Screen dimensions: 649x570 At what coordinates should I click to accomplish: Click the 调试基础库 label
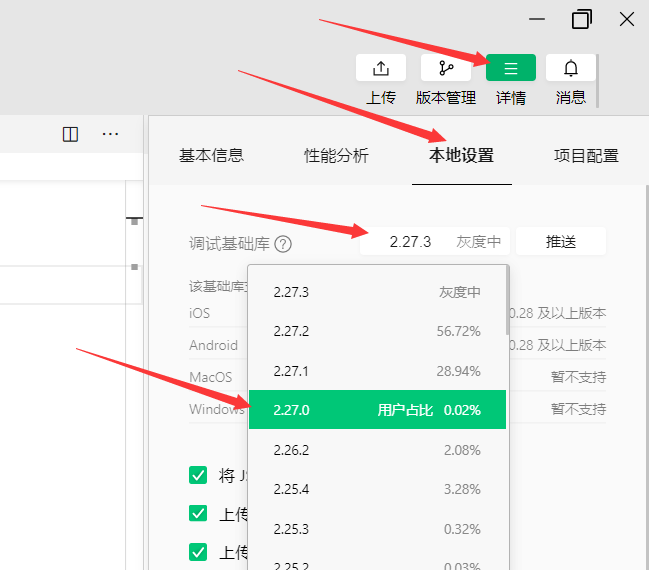[x=229, y=244]
